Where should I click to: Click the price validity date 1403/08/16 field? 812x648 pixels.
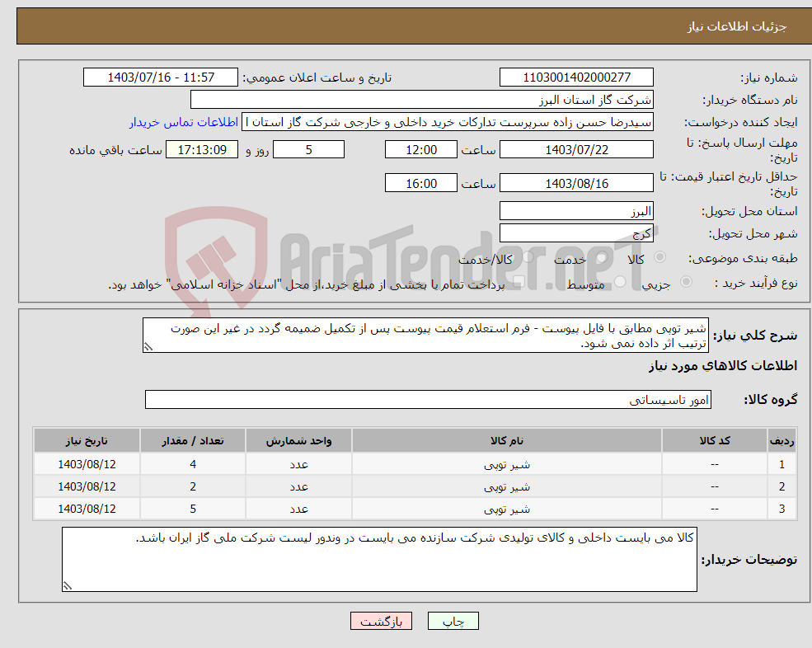pos(576,183)
